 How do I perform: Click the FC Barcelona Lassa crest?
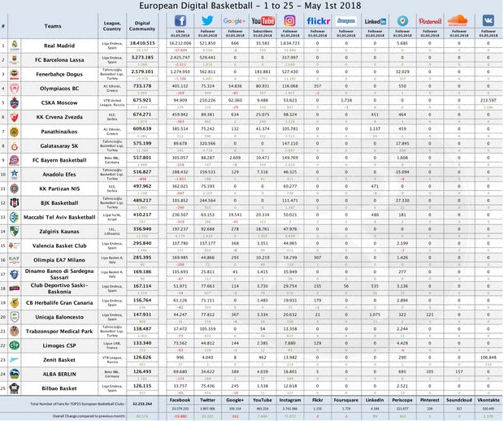pyautogui.click(x=15, y=60)
